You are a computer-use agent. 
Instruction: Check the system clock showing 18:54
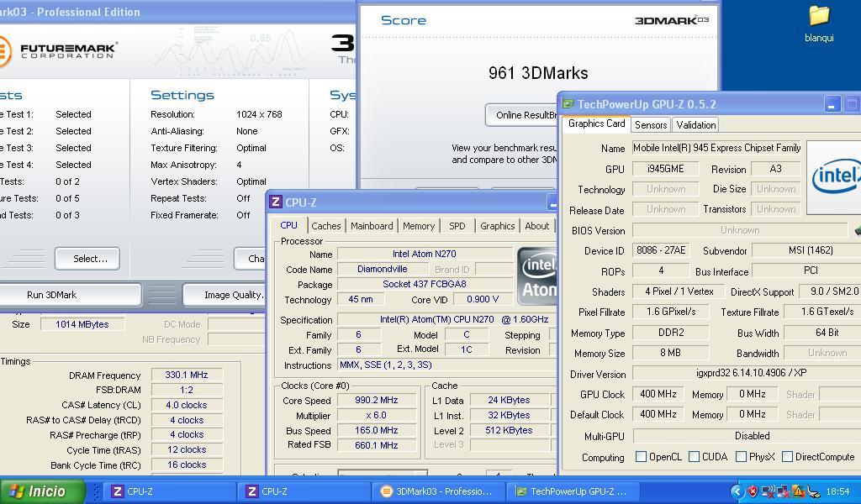(x=838, y=491)
